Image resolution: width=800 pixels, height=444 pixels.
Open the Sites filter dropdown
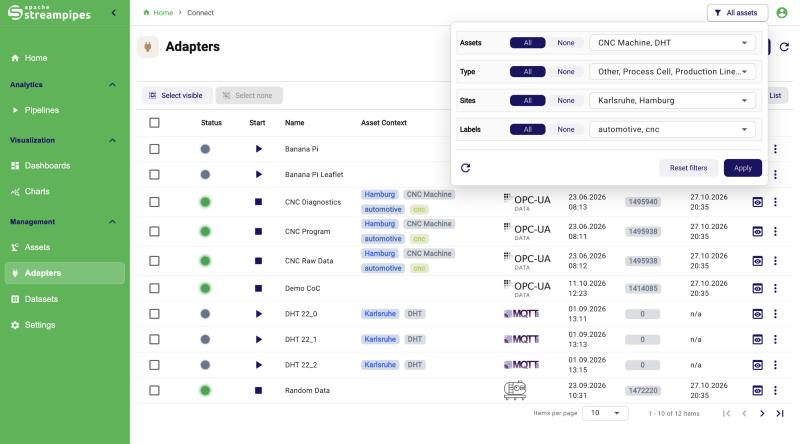tap(672, 101)
